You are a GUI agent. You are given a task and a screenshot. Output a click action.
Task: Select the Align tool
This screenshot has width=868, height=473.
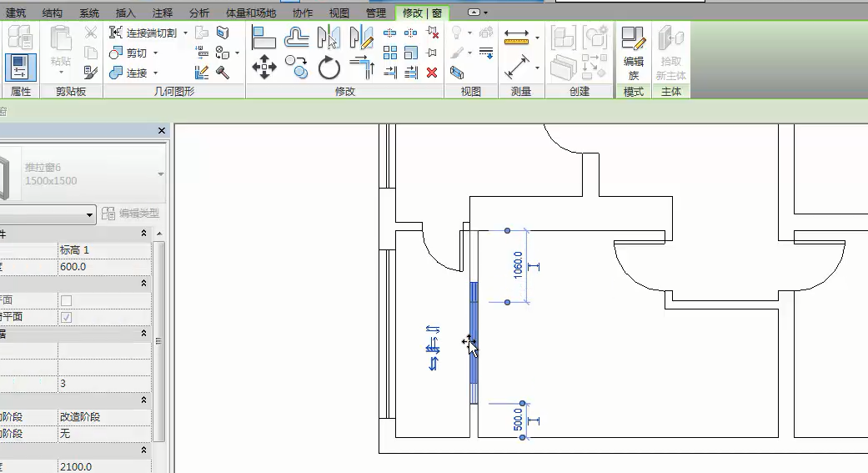click(x=263, y=38)
